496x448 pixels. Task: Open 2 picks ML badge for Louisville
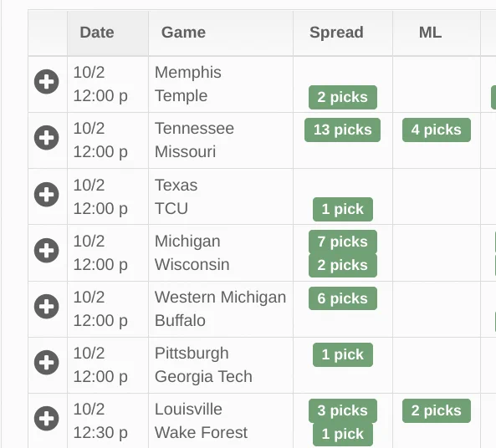point(437,410)
